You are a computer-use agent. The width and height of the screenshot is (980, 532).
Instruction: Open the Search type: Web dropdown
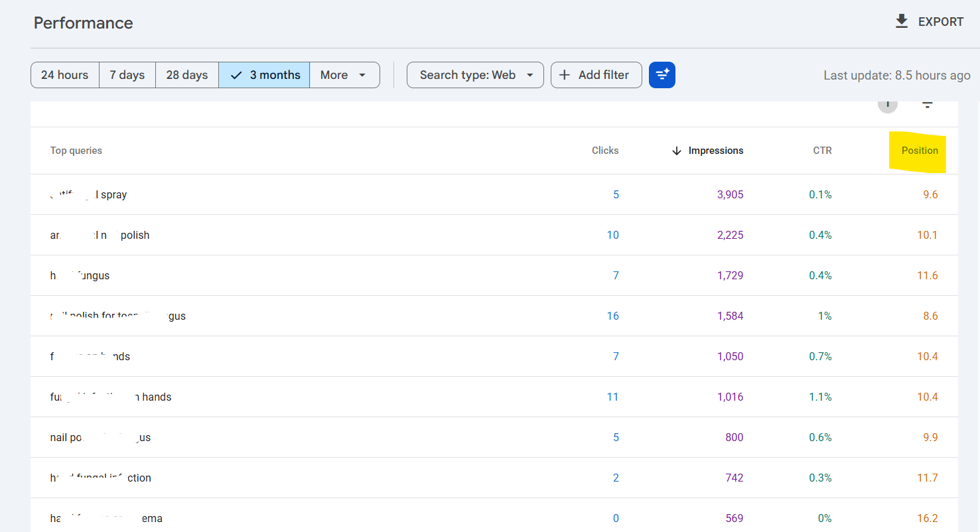pyautogui.click(x=475, y=75)
